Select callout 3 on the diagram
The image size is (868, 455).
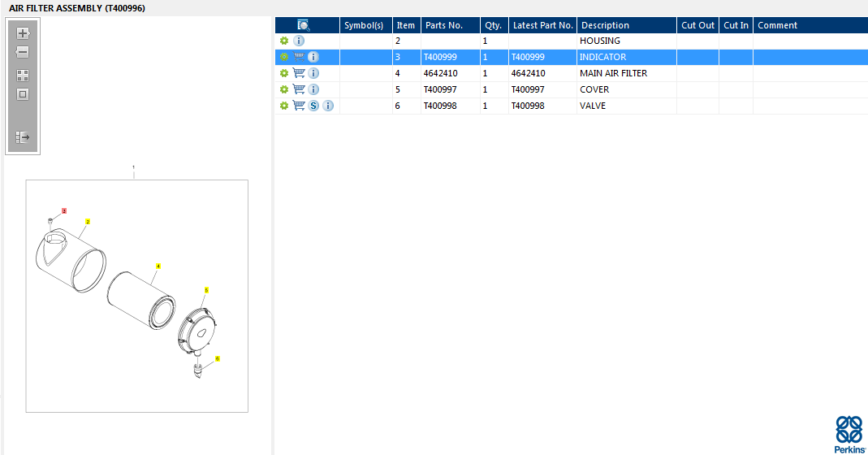coord(64,211)
